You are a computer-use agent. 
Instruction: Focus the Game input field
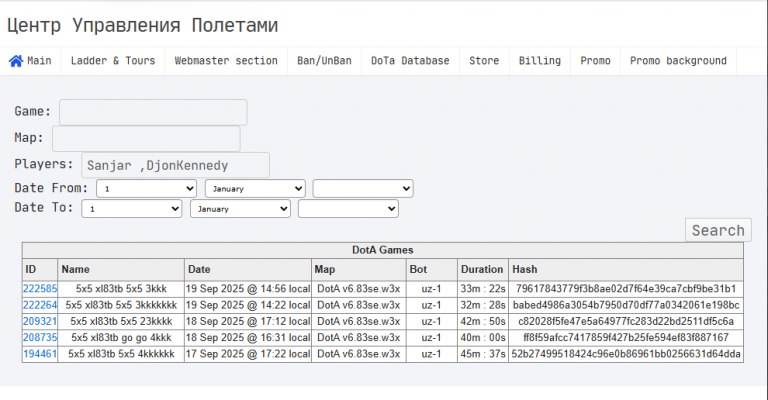(x=153, y=112)
